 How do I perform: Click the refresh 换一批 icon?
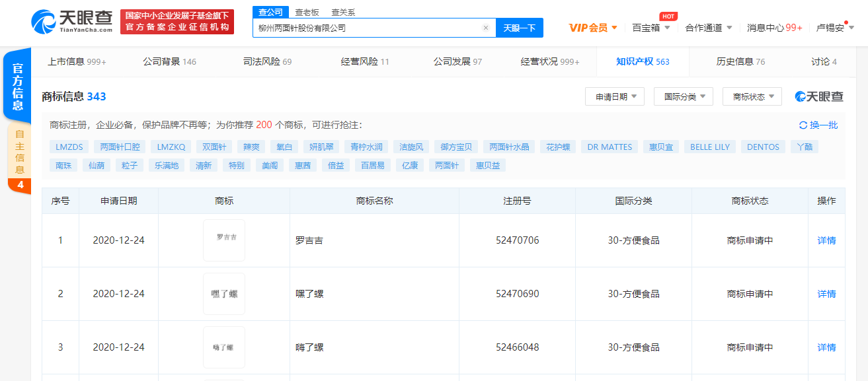click(x=803, y=125)
